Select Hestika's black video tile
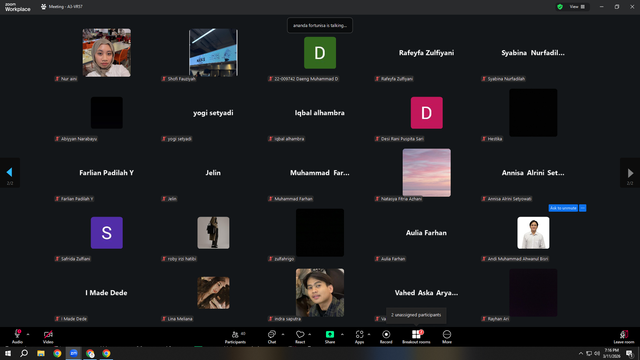Screen dimensions: 640x360 (533, 113)
